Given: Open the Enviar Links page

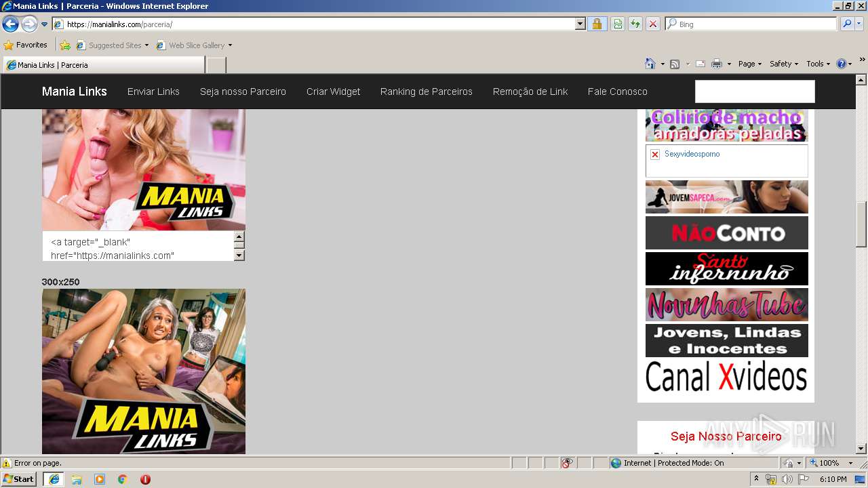Looking at the screenshot, I should (153, 91).
